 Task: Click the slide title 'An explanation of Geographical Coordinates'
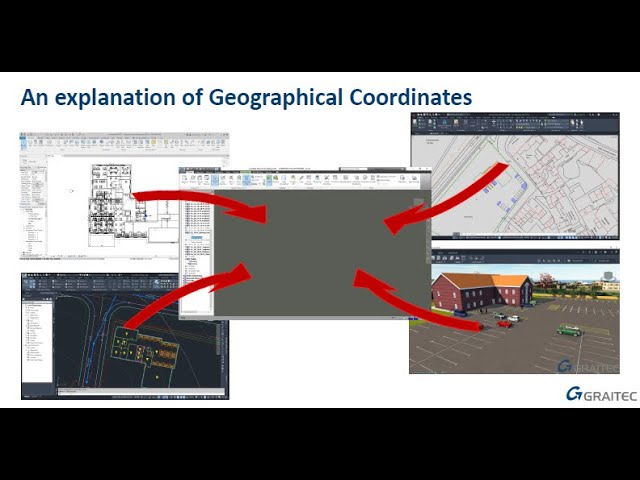pos(246,98)
